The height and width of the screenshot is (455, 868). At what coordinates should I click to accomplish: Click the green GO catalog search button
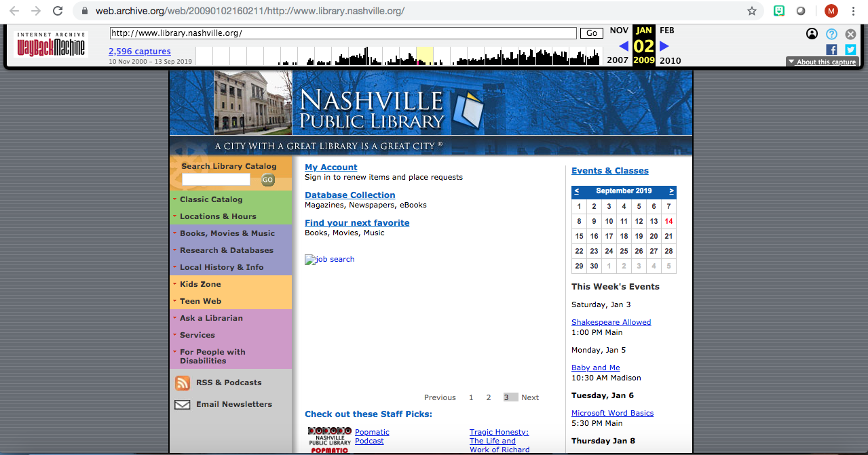coord(268,180)
